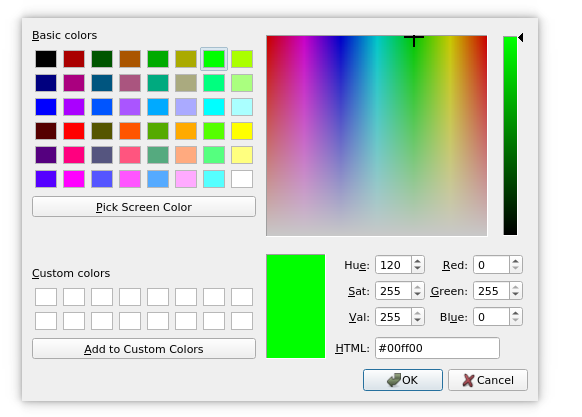This screenshot has width=582, height=417.
Task: Decrease Hue with down arrow
Action: pyautogui.click(x=418, y=268)
